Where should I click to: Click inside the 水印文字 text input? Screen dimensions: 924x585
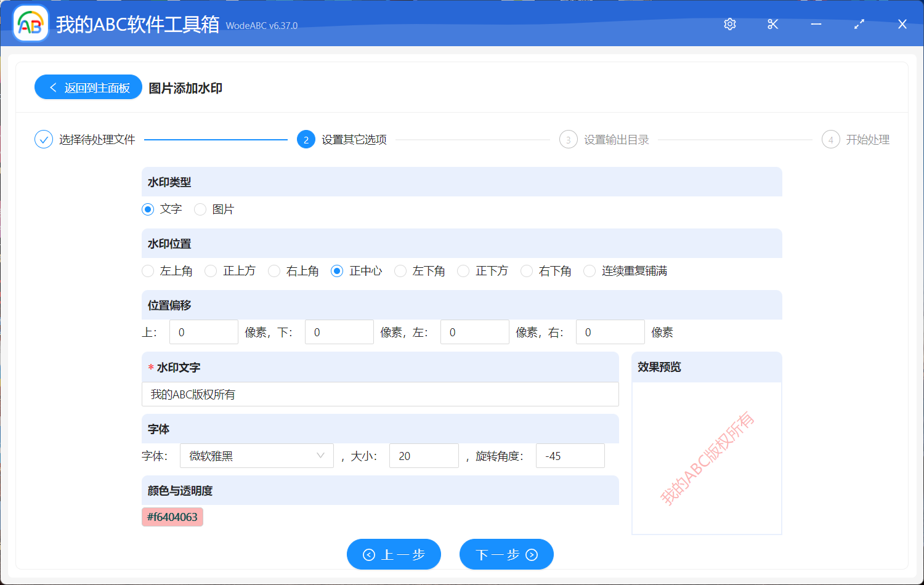click(x=380, y=394)
